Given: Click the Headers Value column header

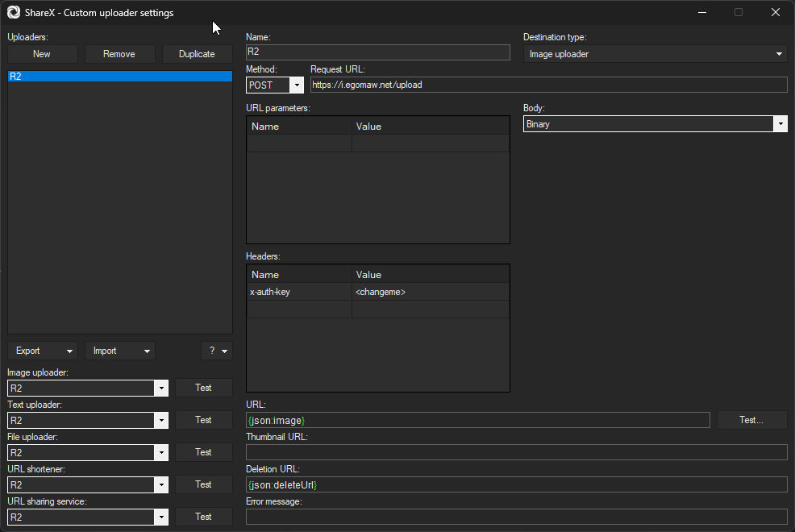Looking at the screenshot, I should pos(431,275).
